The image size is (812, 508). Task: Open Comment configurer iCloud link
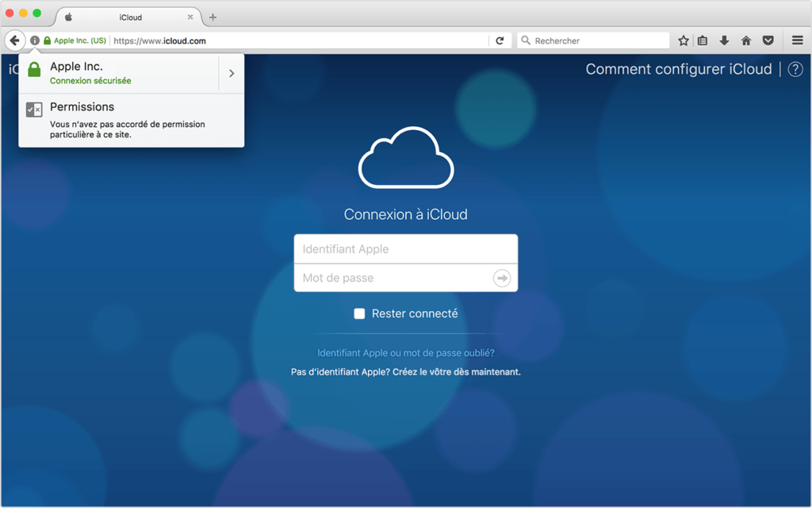point(679,69)
